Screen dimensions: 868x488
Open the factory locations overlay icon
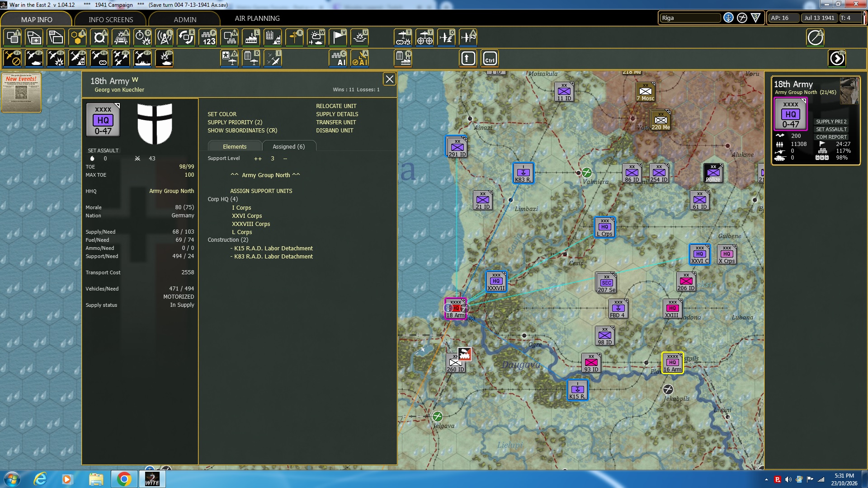tap(251, 38)
